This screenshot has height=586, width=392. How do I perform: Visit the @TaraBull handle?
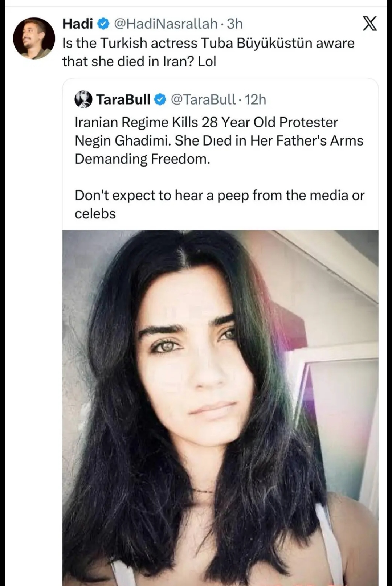click(x=203, y=99)
